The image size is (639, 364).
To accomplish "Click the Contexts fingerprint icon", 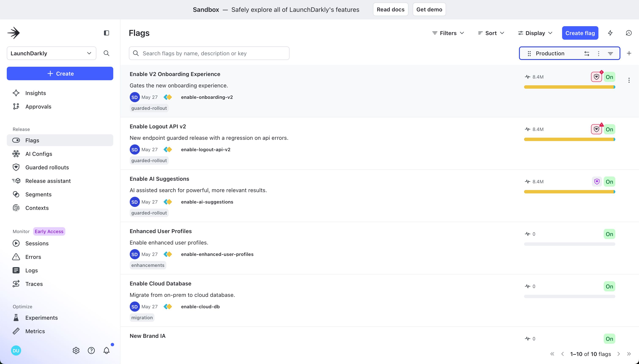I will (x=16, y=208).
